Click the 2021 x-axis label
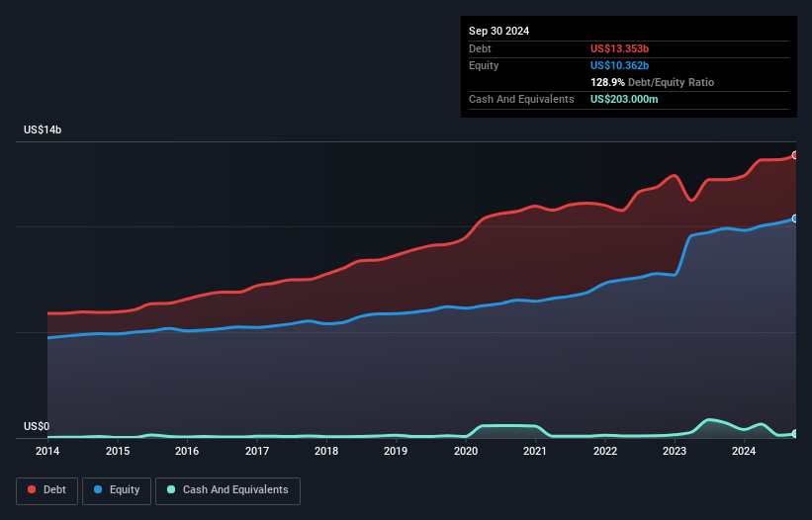The height and width of the screenshot is (520, 812). [x=535, y=451]
